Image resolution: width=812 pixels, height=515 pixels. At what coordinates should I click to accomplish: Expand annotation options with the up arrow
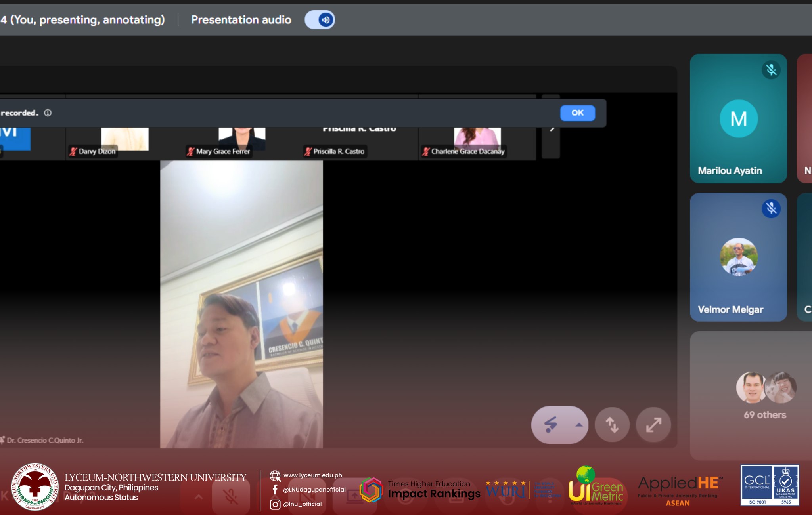[579, 425]
